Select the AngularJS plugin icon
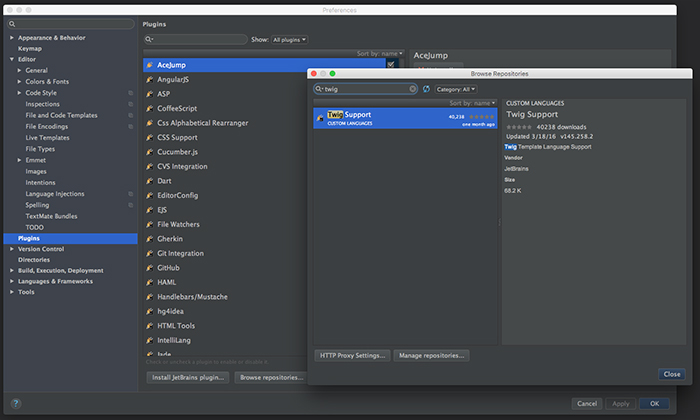Screen dimensions: 700x420 [149, 79]
